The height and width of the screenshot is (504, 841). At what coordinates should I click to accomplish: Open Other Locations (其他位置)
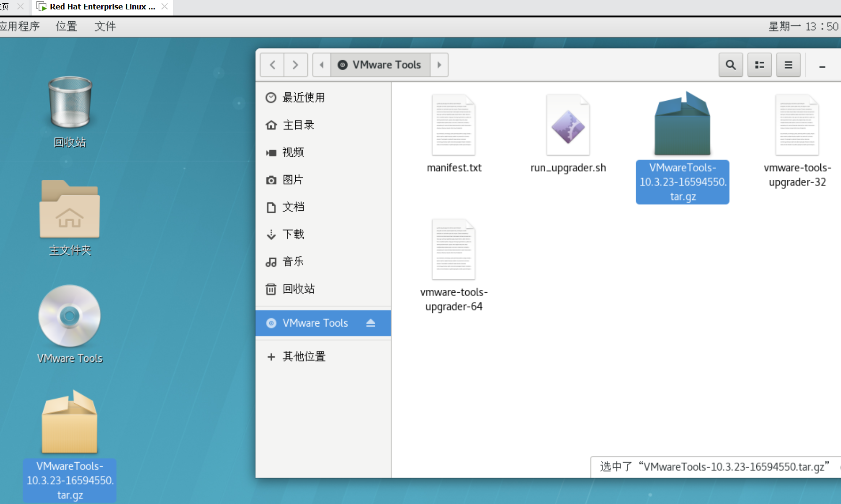click(x=323, y=356)
